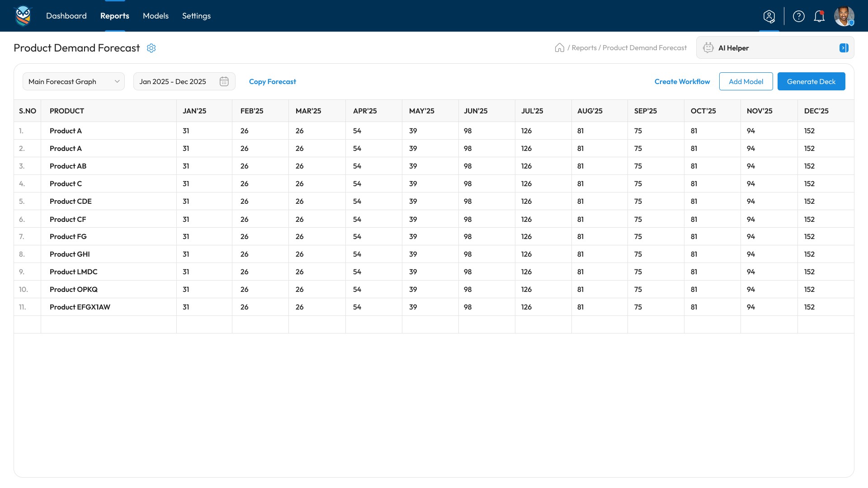Click the user support headset icon
This screenshot has width=868, height=488.
[769, 16]
